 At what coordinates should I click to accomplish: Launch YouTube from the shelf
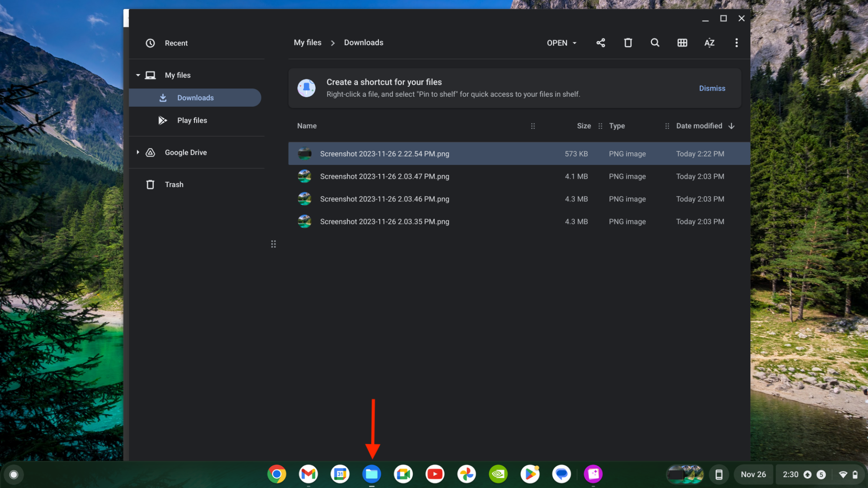pyautogui.click(x=434, y=474)
